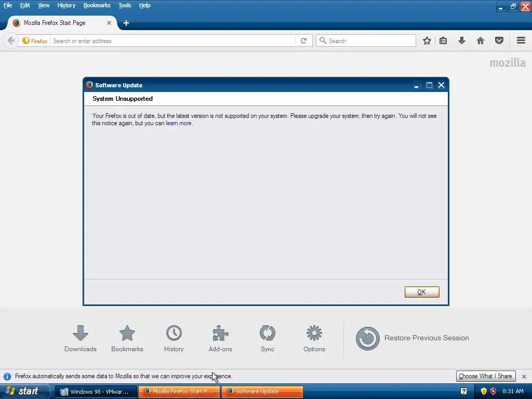Click the yellow security shield tray icon
The width and height of the screenshot is (532, 399).
tap(484, 391)
